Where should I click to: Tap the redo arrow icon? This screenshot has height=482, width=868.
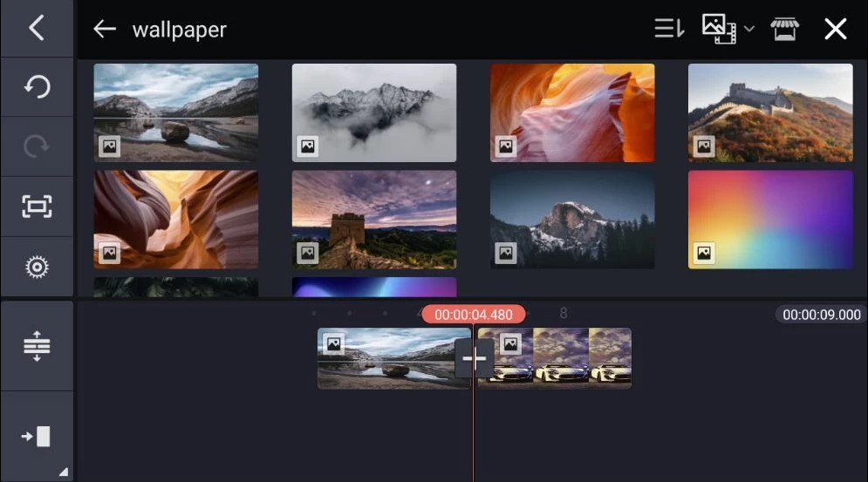pyautogui.click(x=37, y=146)
